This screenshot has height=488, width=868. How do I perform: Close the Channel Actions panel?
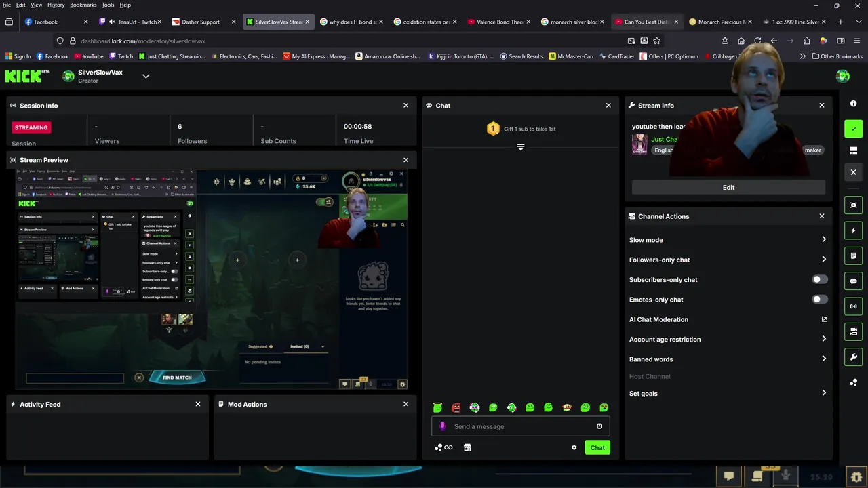click(x=822, y=216)
